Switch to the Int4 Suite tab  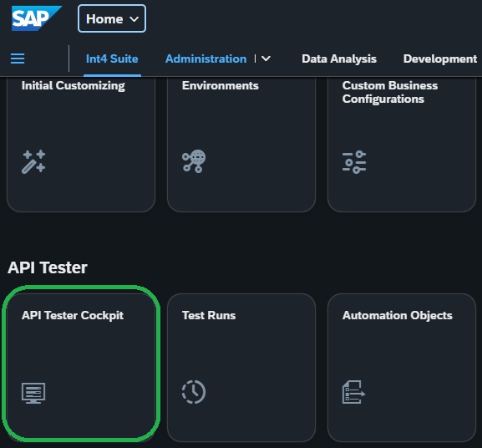coord(112,59)
